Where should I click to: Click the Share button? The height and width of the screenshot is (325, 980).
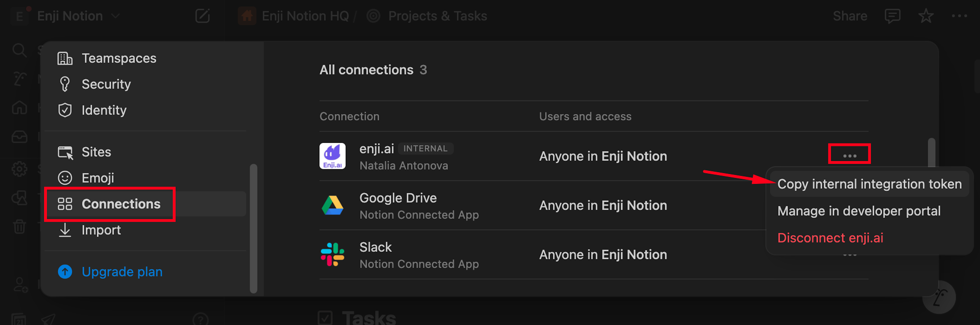[x=850, y=16]
